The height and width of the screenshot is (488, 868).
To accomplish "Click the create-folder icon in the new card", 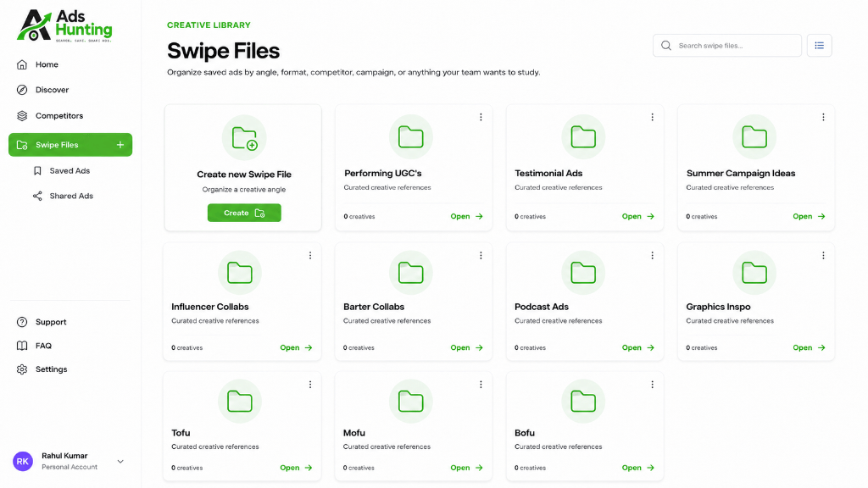I will [244, 138].
